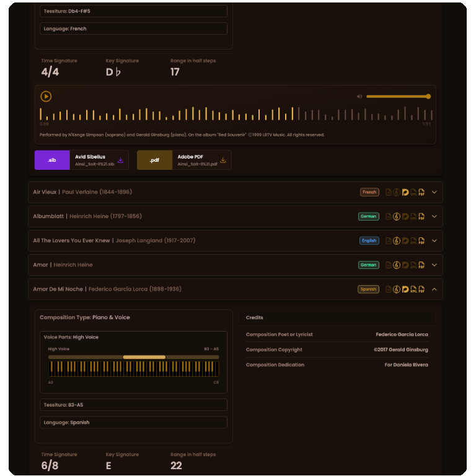Play the Red Souvenir audio recording
The height and width of the screenshot is (476, 476).
click(x=46, y=97)
